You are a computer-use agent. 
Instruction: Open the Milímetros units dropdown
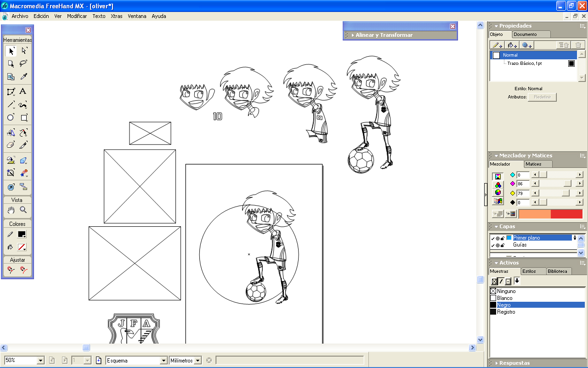click(x=198, y=361)
